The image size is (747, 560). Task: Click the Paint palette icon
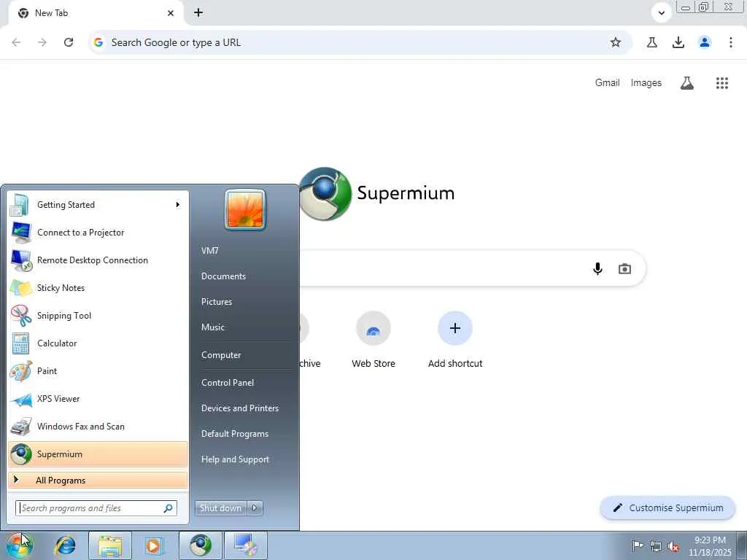point(21,371)
